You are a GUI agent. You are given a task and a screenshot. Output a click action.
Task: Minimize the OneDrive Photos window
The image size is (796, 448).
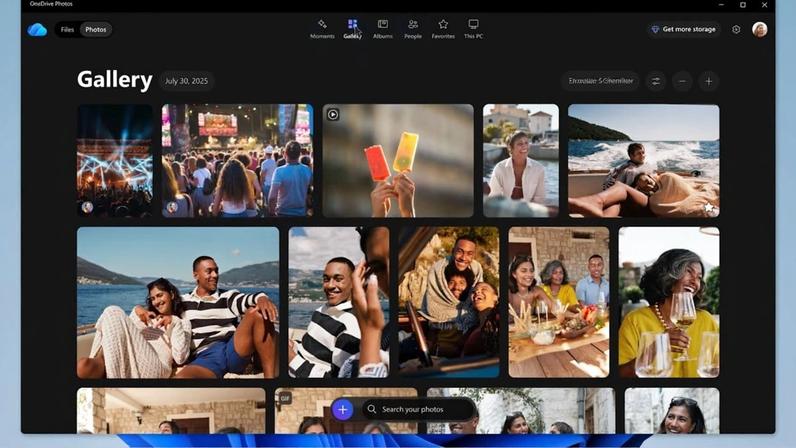pos(721,5)
